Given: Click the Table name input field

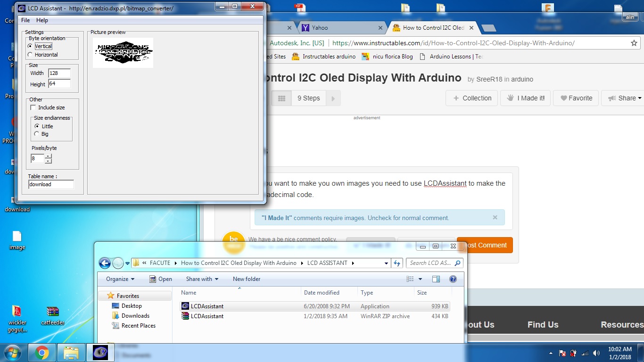Looking at the screenshot, I should tap(50, 184).
